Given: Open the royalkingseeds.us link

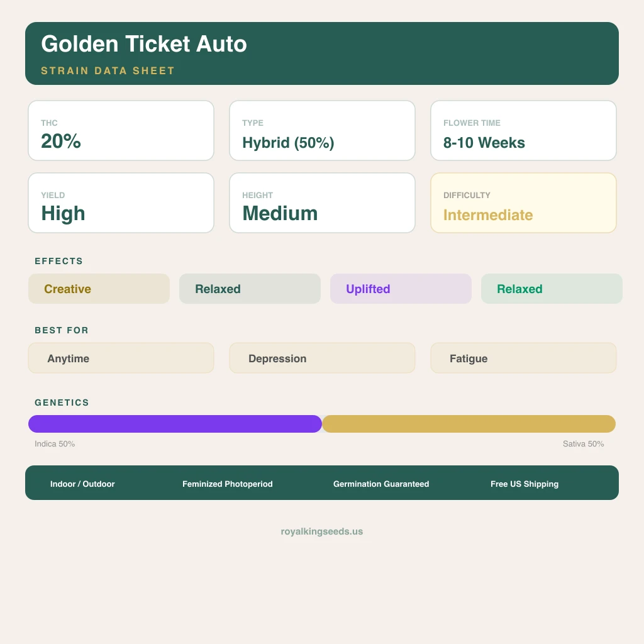Looking at the screenshot, I should pos(322,531).
